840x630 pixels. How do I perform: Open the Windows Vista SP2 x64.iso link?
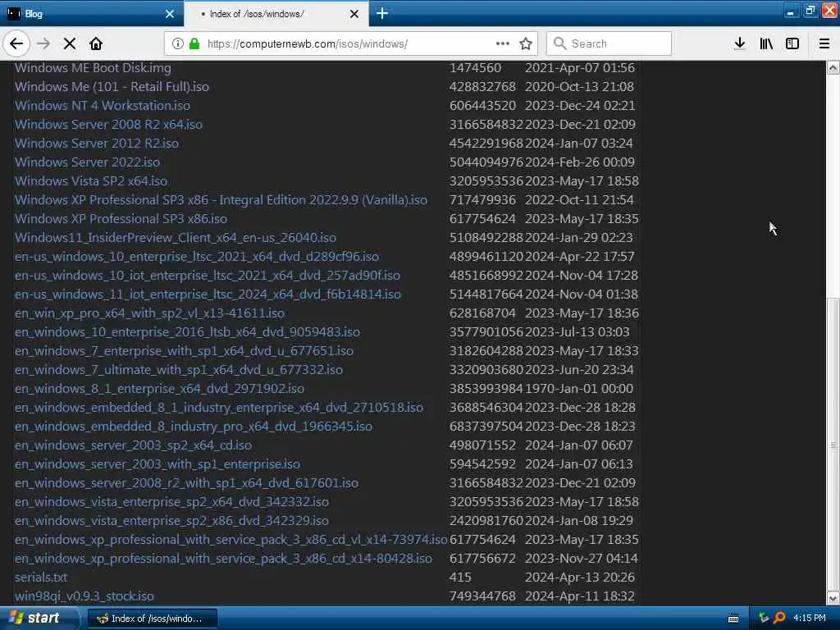click(91, 181)
